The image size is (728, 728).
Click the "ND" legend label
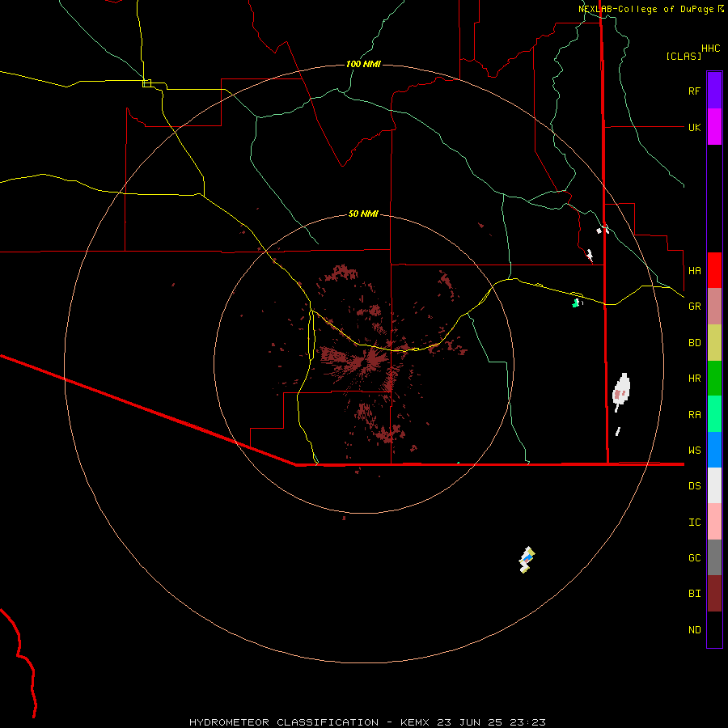click(x=694, y=630)
